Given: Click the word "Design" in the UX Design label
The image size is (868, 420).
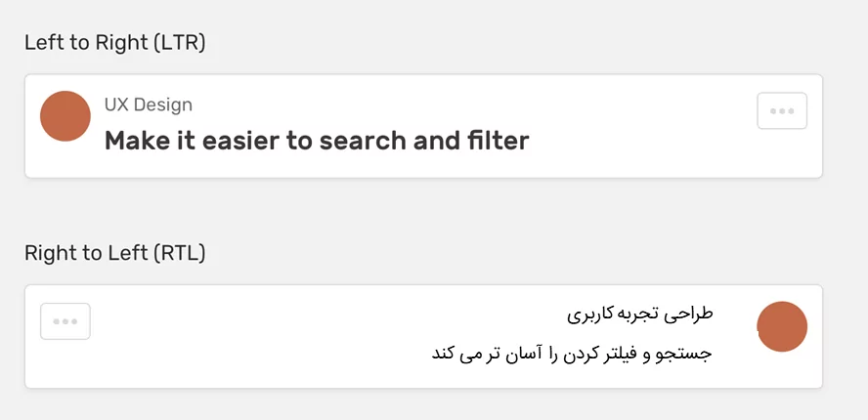Looking at the screenshot, I should 163,105.
